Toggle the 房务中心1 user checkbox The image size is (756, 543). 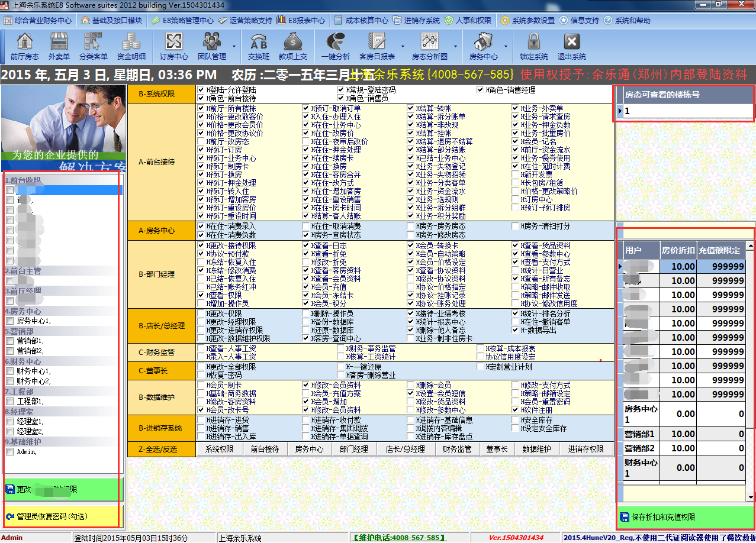tap(9, 321)
